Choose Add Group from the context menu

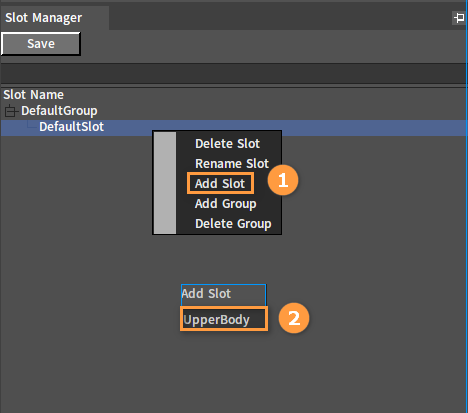pyautogui.click(x=226, y=204)
